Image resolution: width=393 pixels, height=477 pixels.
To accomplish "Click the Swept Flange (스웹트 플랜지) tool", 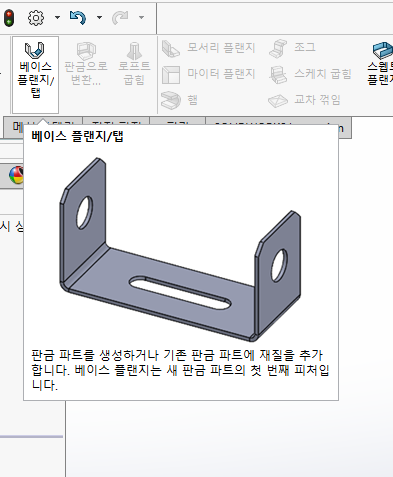I will 381,63.
